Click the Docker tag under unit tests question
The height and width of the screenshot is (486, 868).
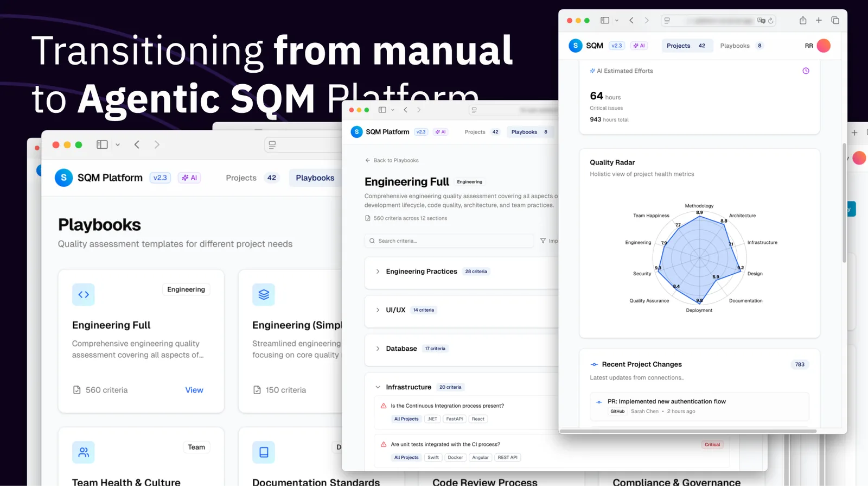pyautogui.click(x=455, y=457)
